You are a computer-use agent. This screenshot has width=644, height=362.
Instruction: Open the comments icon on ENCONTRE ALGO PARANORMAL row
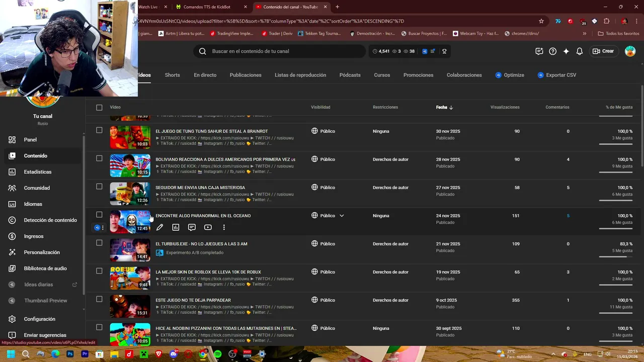click(x=192, y=227)
